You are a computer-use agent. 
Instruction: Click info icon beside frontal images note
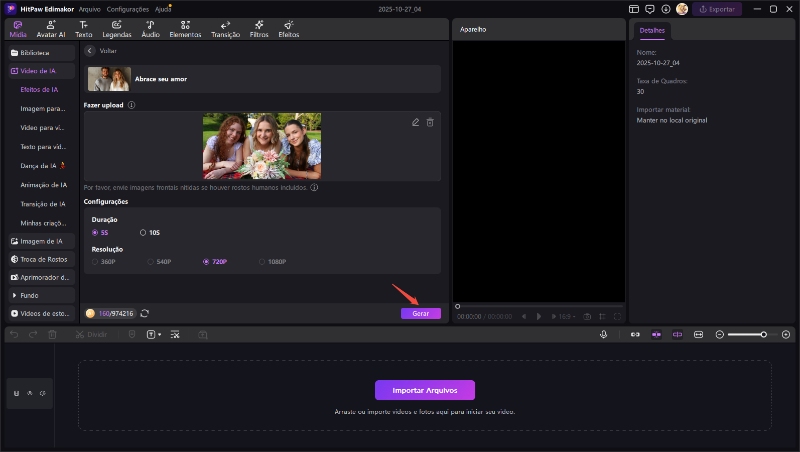click(314, 187)
